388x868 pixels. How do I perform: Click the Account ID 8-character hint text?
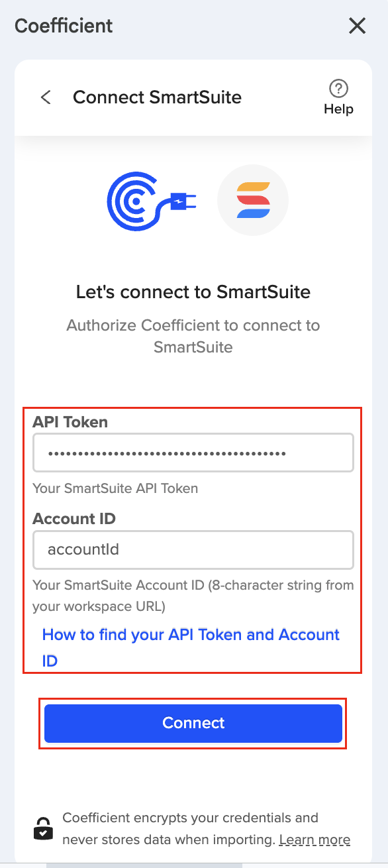pyautogui.click(x=193, y=596)
